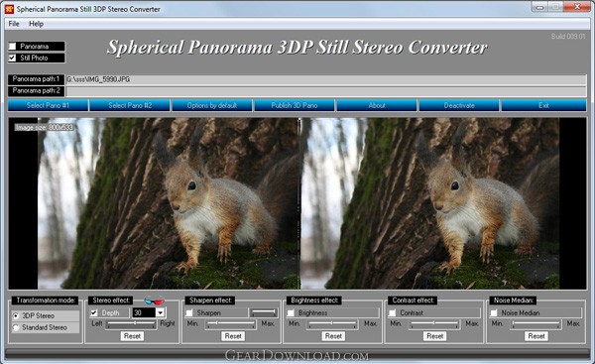Click the red-cyan 3D glasses icon

(155, 302)
